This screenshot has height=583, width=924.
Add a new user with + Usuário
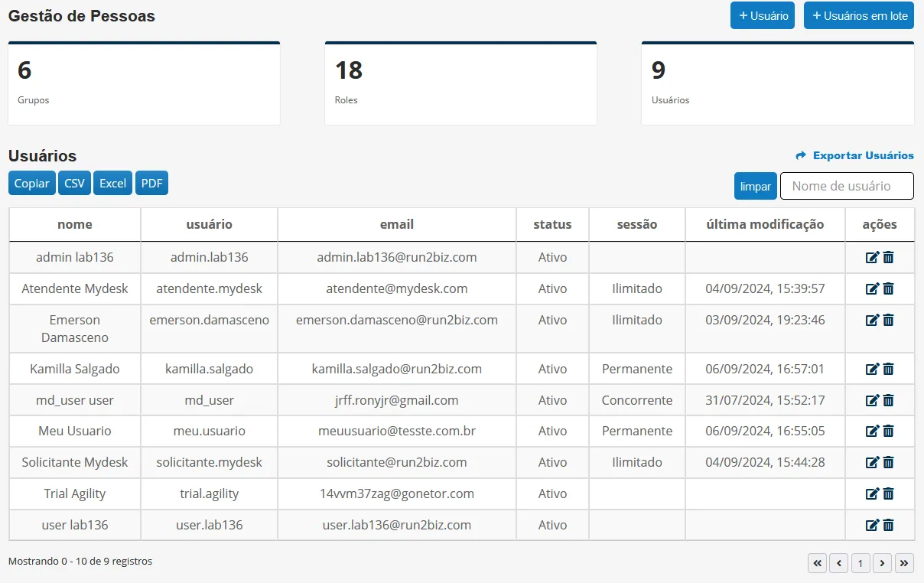[763, 15]
